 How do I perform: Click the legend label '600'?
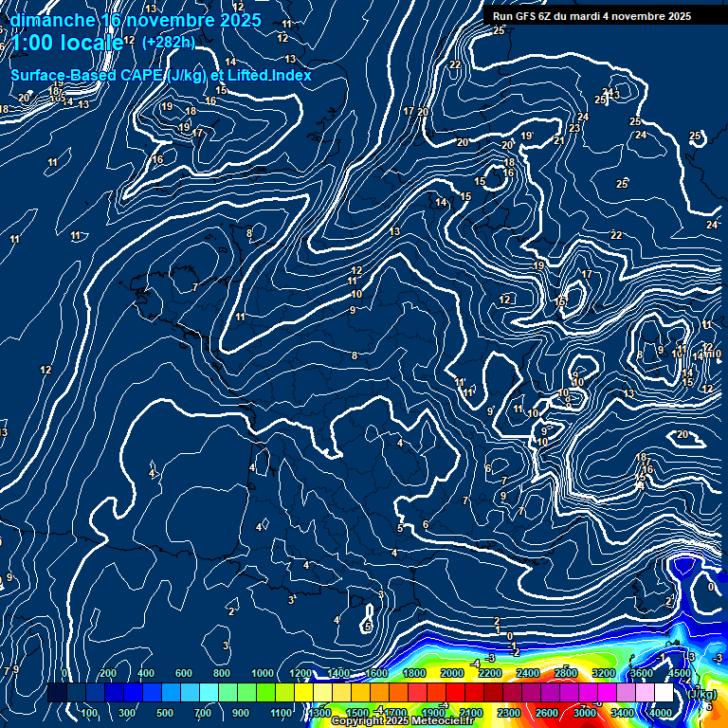tap(184, 673)
